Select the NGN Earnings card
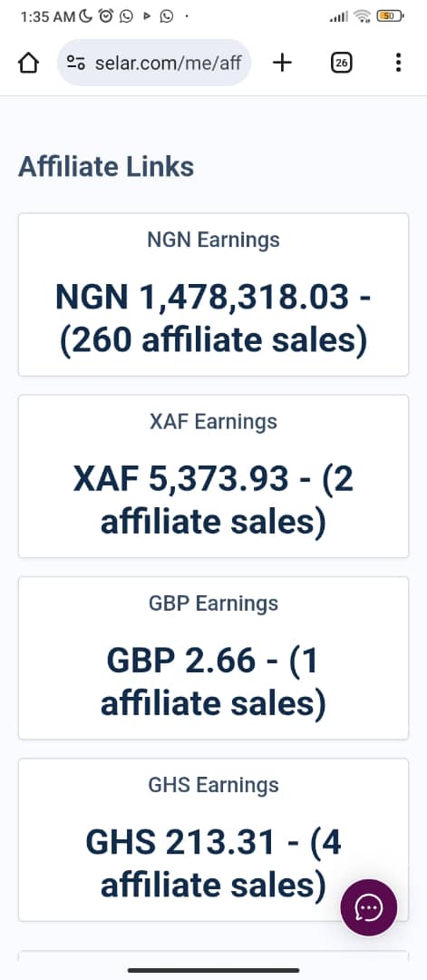 click(x=214, y=294)
